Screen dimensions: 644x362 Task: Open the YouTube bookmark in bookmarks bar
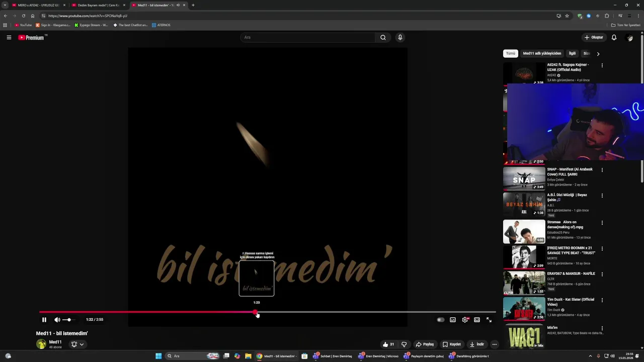pos(23,25)
